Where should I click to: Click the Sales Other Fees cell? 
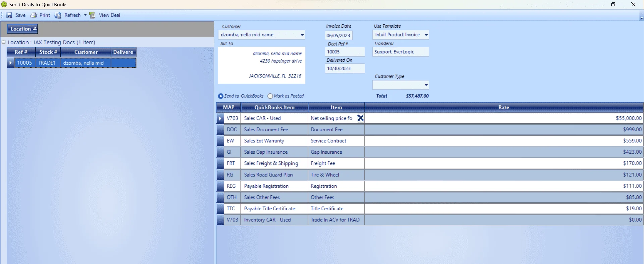(274, 197)
